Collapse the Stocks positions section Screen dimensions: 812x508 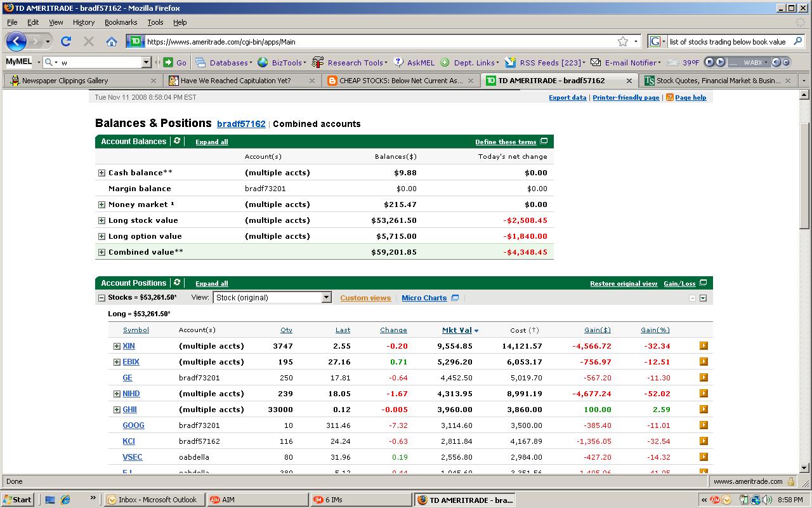pyautogui.click(x=101, y=298)
